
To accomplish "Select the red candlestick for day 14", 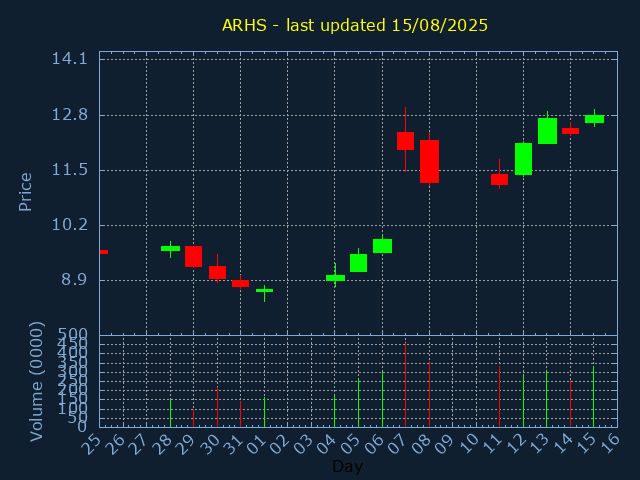I will click(x=570, y=131).
